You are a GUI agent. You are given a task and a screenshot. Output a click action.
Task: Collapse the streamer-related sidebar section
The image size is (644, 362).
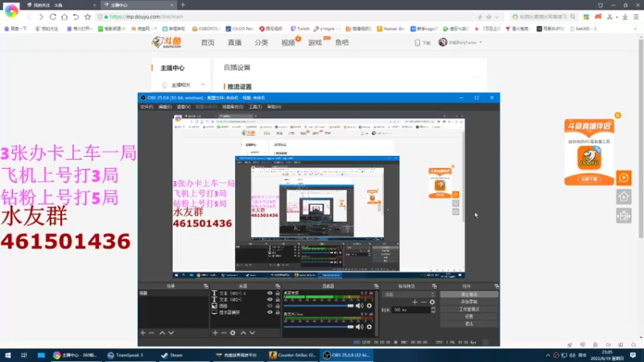[203, 84]
